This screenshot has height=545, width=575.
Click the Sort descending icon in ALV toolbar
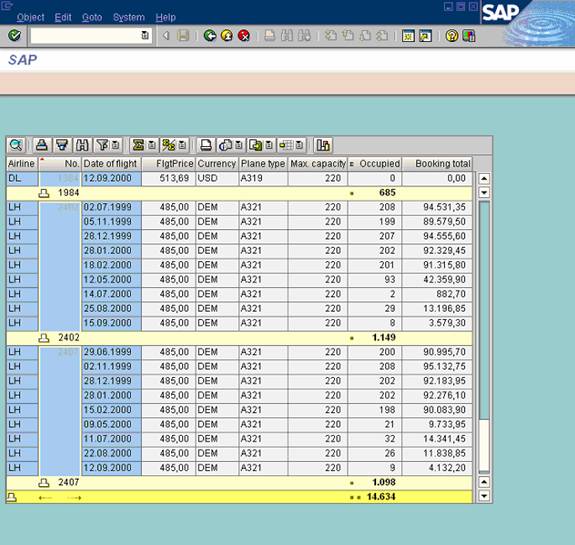(62, 145)
